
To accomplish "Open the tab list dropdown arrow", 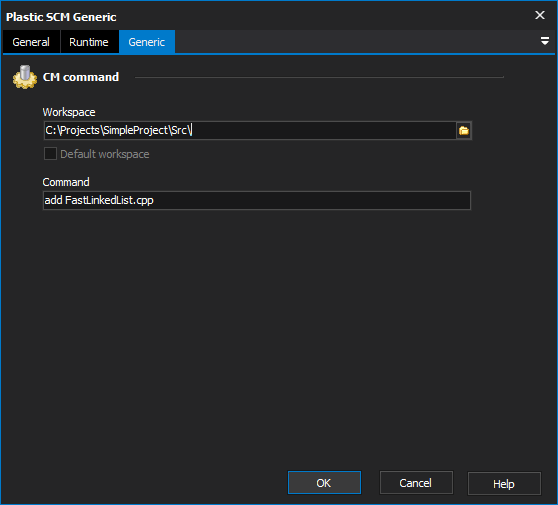I will [x=544, y=41].
